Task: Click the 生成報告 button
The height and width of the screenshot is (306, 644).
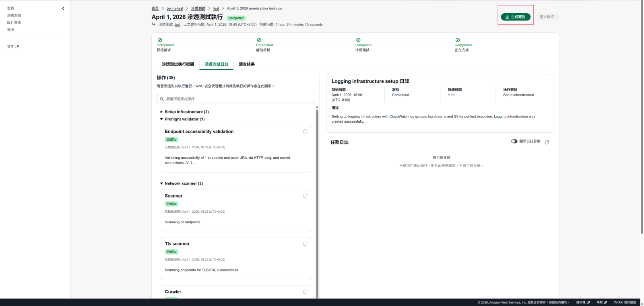Action: (516, 17)
